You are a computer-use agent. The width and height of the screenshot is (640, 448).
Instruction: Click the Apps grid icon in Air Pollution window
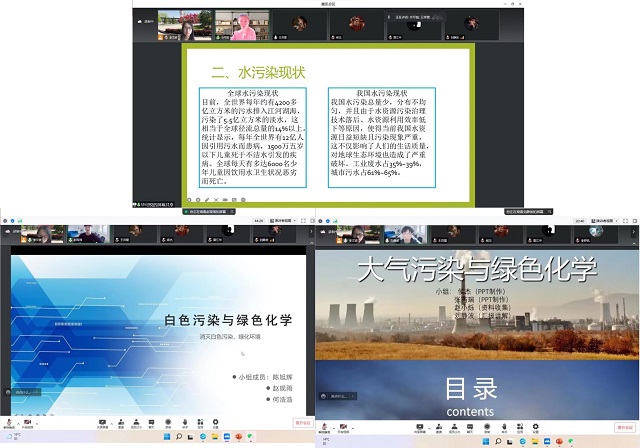pos(520,428)
